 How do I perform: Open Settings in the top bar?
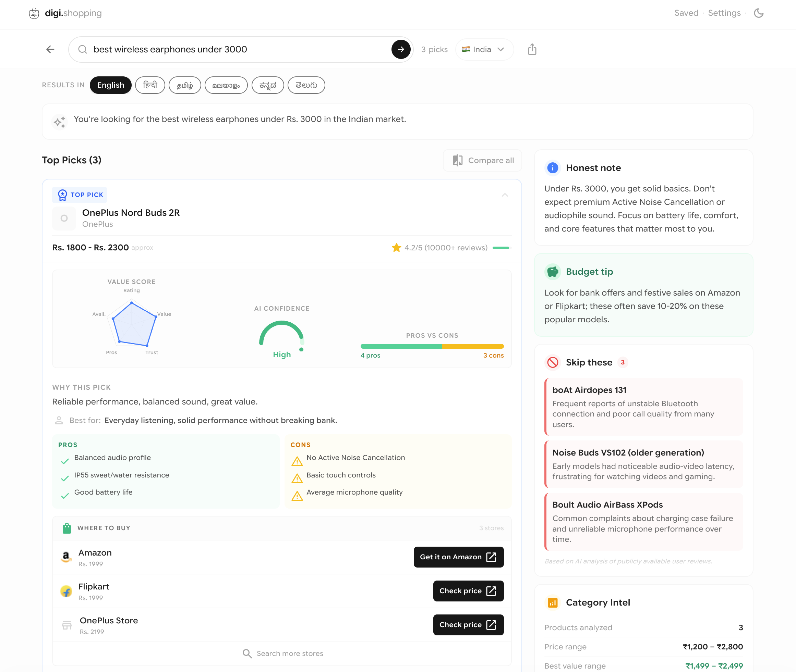click(x=724, y=13)
